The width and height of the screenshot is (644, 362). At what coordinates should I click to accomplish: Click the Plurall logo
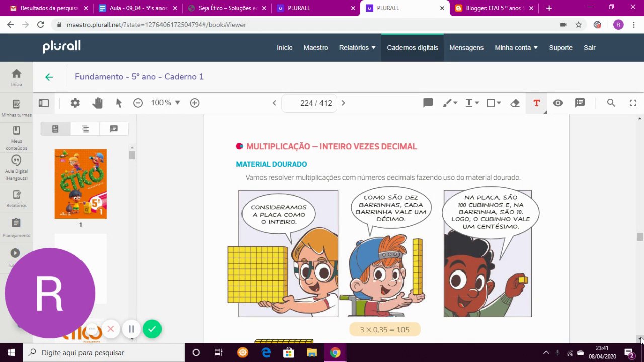62,47
